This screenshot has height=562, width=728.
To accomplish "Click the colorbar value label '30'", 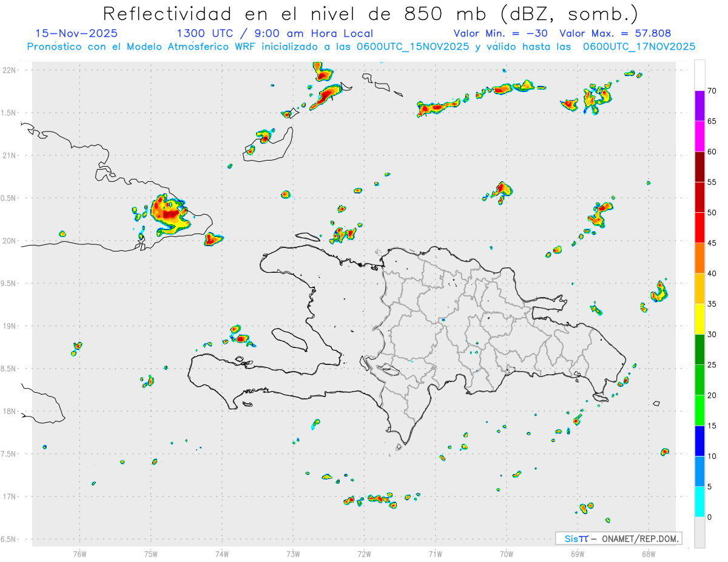I will 712,334.
